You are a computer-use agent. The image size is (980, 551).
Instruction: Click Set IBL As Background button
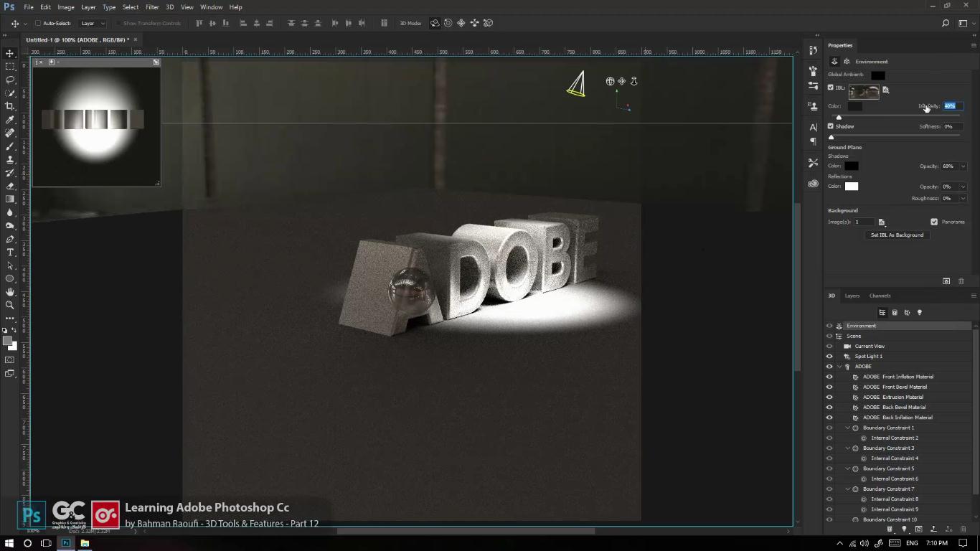pyautogui.click(x=897, y=235)
